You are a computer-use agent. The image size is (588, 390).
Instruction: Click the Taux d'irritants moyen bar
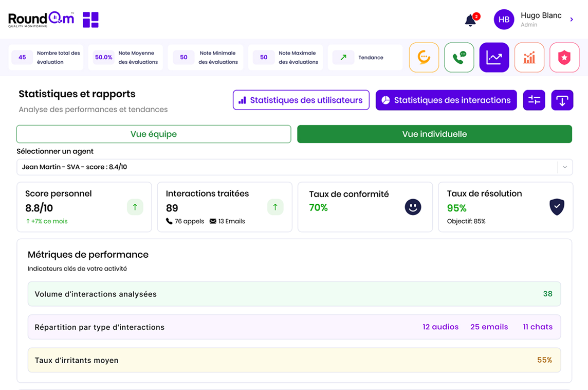point(294,360)
